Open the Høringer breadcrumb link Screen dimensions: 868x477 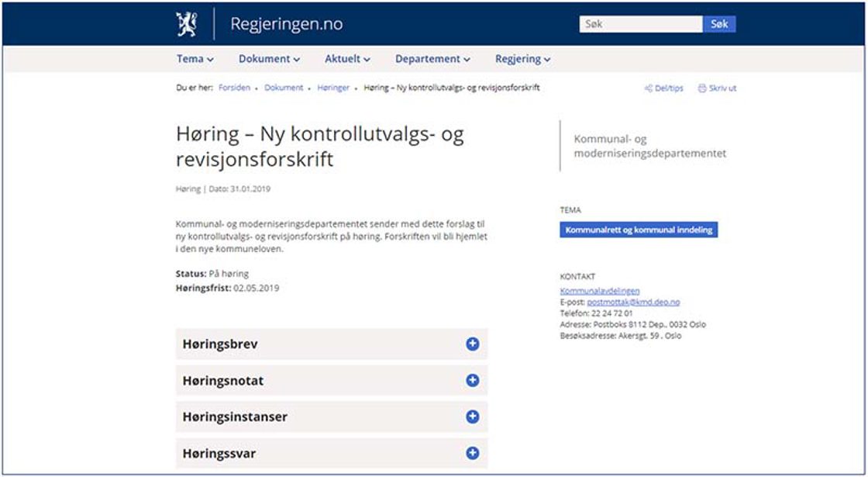click(333, 88)
